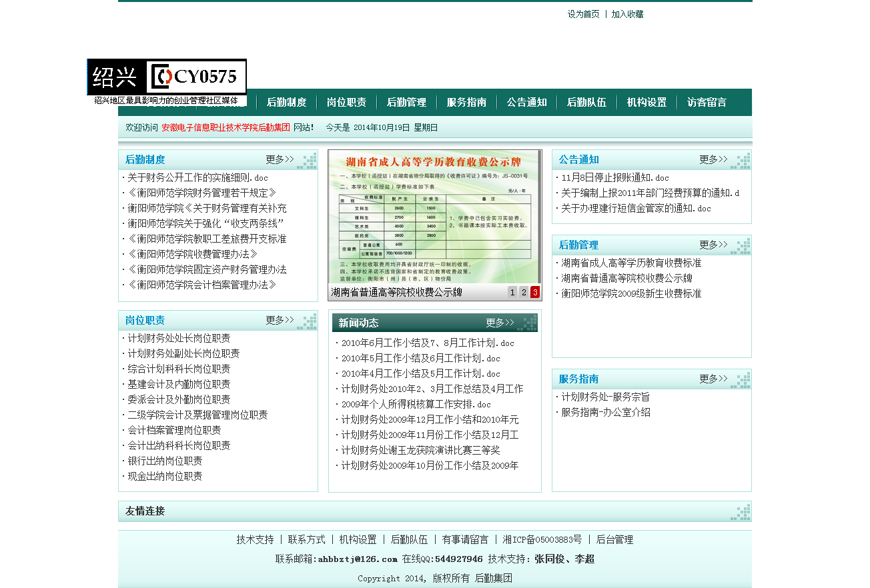Open 11月8日停止报账通知.doc
This screenshot has width=870, height=588.
tap(614, 178)
